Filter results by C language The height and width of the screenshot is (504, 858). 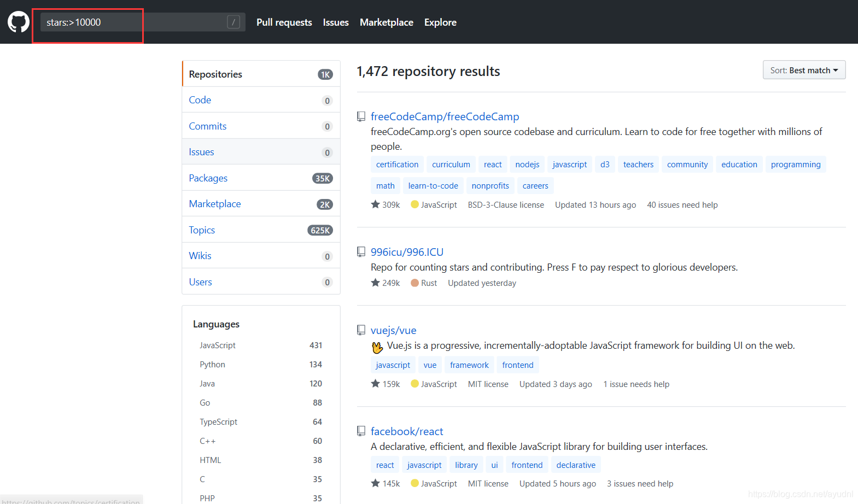(261, 479)
